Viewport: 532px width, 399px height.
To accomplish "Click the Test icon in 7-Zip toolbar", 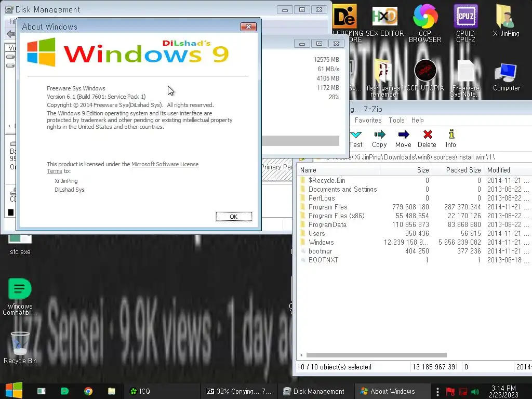I will coord(355,139).
